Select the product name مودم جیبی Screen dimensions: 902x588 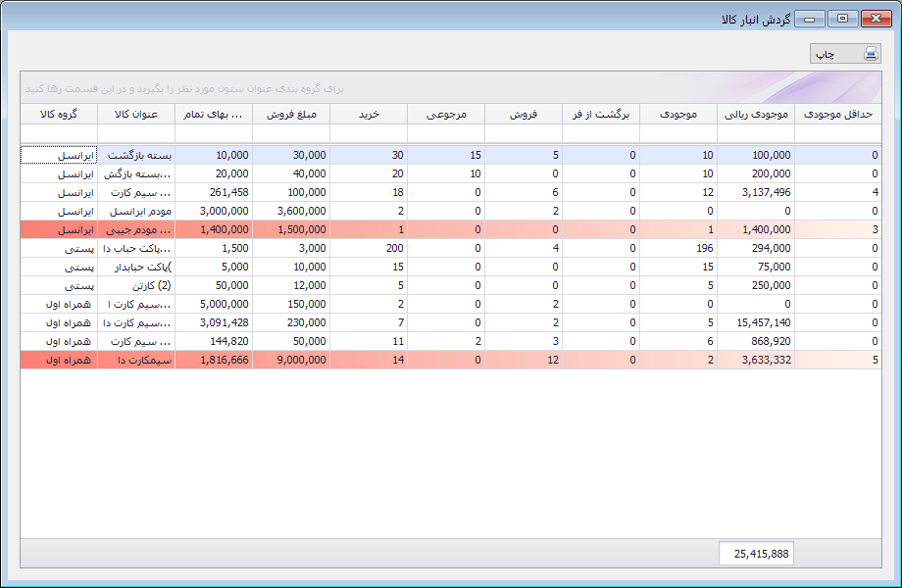pyautogui.click(x=136, y=230)
